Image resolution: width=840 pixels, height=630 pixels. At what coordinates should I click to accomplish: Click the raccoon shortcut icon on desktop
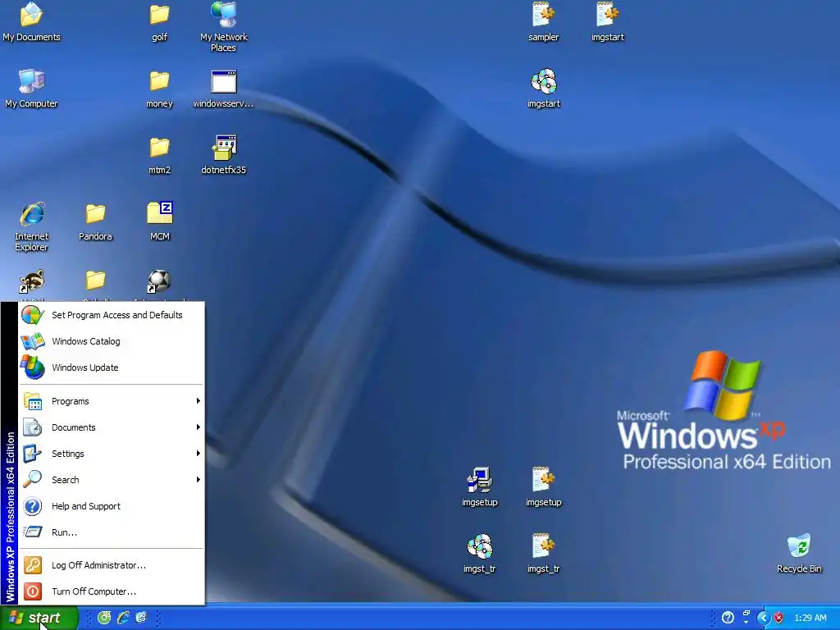click(x=32, y=281)
